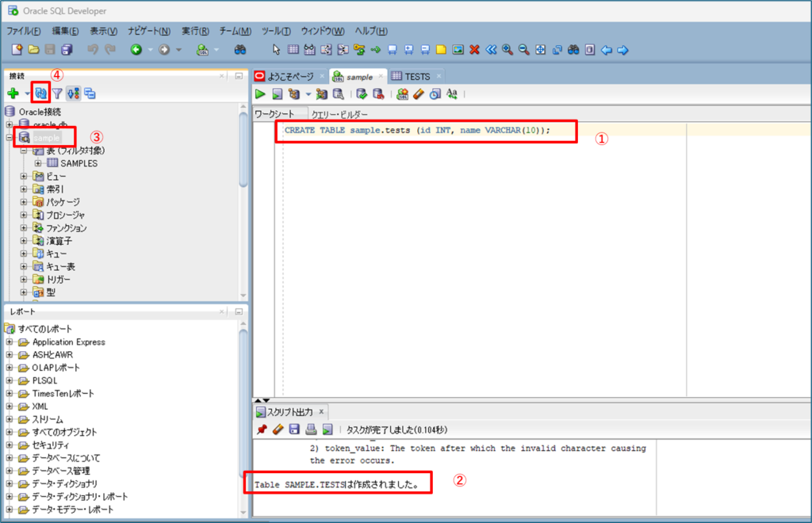Click the Run Script icon in worksheet toolbar
Viewport: 812px width, 523px height.
coord(276,94)
